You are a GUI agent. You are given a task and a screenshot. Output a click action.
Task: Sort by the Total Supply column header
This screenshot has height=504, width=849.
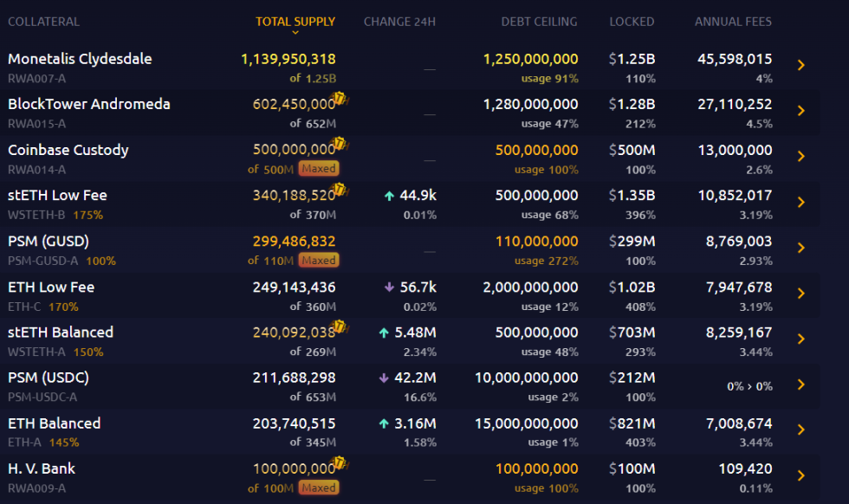tap(295, 22)
